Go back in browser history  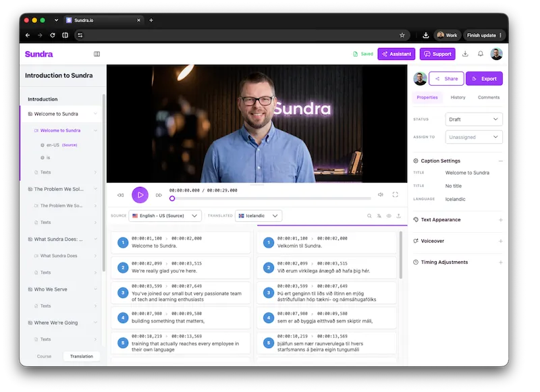tap(28, 35)
